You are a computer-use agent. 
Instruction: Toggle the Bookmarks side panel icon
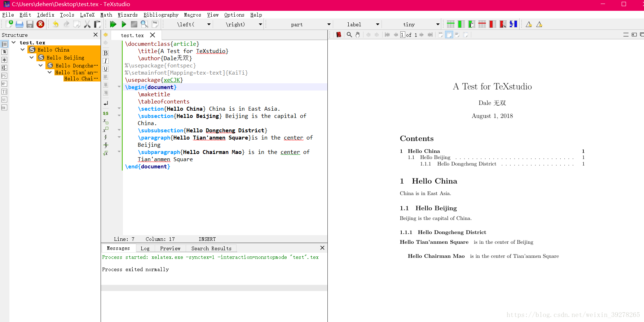point(4,52)
